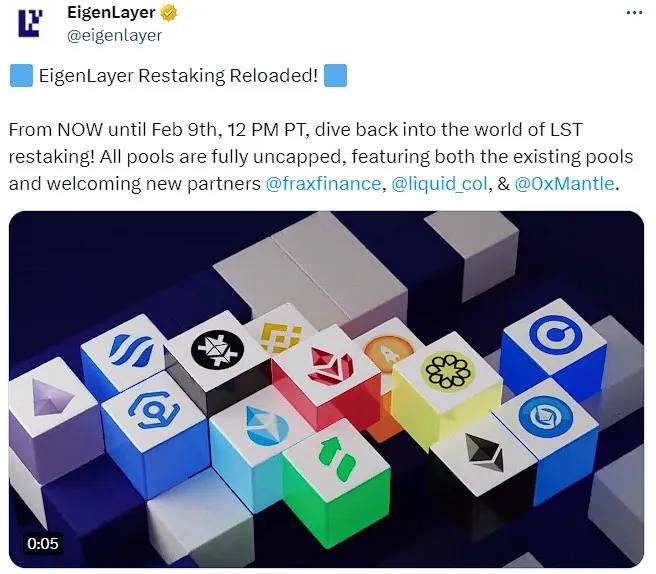Click the Coinbase blue circle cube
Image resolution: width=656 pixels, height=574 pixels.
pos(556,335)
